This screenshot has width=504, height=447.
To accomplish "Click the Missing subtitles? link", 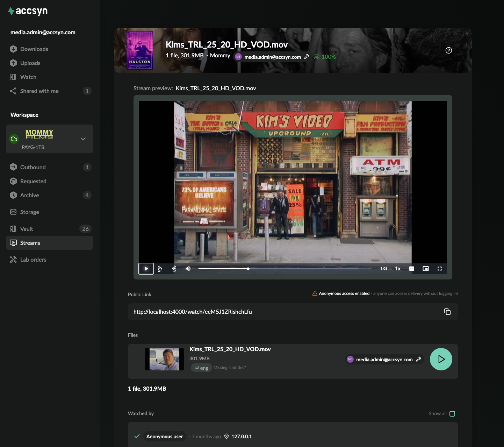I will [x=230, y=368].
